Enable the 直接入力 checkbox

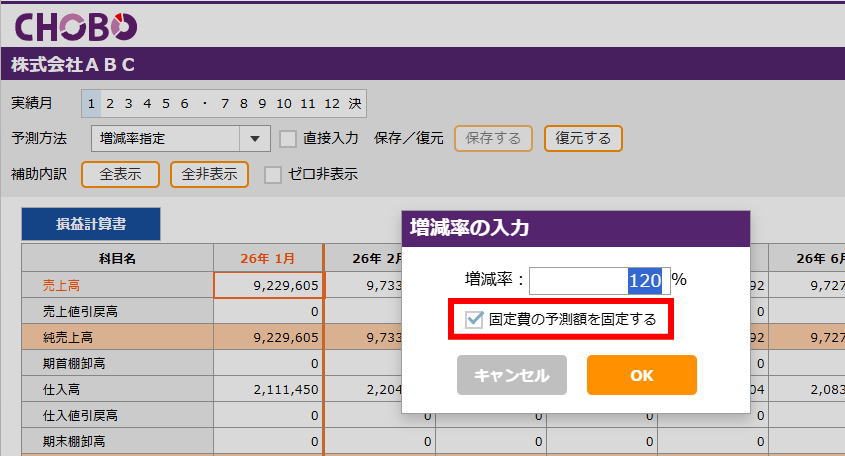[x=288, y=138]
